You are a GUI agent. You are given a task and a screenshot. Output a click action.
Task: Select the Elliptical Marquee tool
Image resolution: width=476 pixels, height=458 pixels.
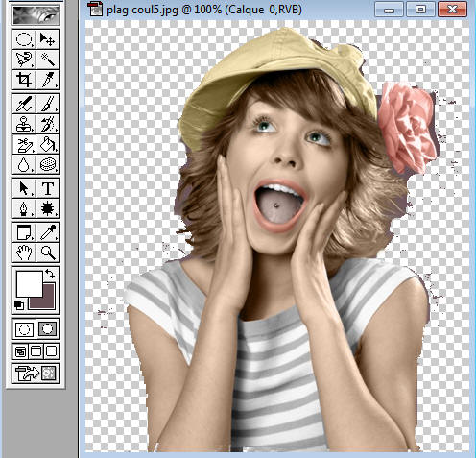click(24, 39)
